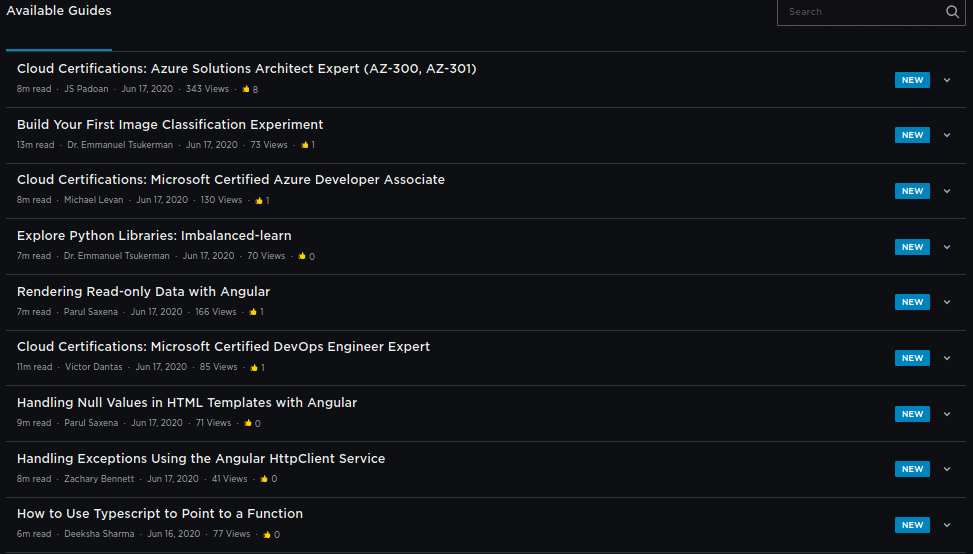
Task: Click thumbs-up icon on Rendering Read-only Data row
Action: tap(253, 311)
